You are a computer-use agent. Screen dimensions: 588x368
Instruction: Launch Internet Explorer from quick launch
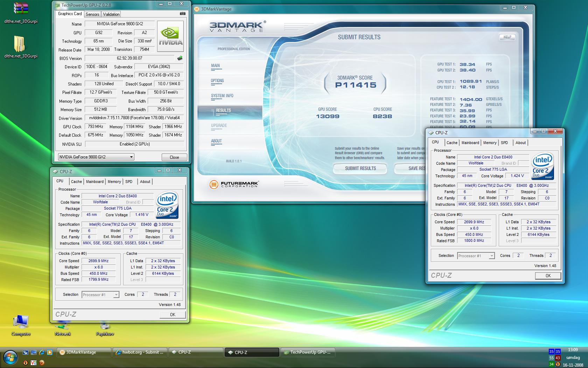42,352
